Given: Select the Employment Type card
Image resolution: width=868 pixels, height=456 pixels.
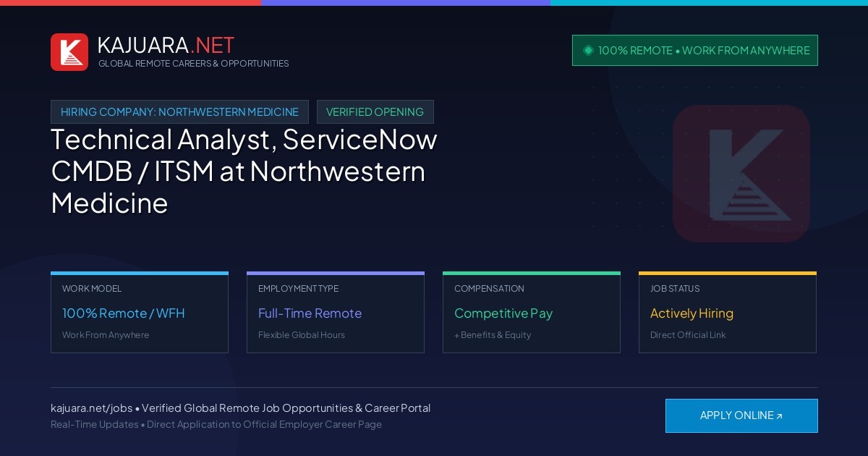Looking at the screenshot, I should [x=336, y=313].
